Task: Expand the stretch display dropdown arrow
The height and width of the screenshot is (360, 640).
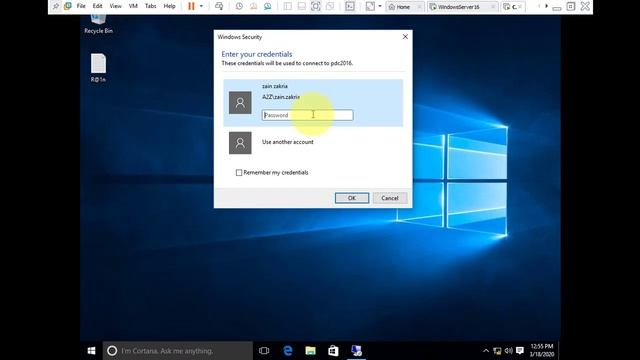Action: (380, 6)
